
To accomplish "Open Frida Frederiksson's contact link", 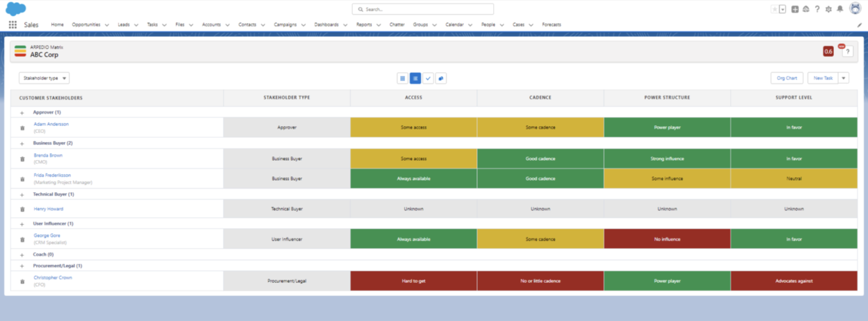I will coord(52,175).
